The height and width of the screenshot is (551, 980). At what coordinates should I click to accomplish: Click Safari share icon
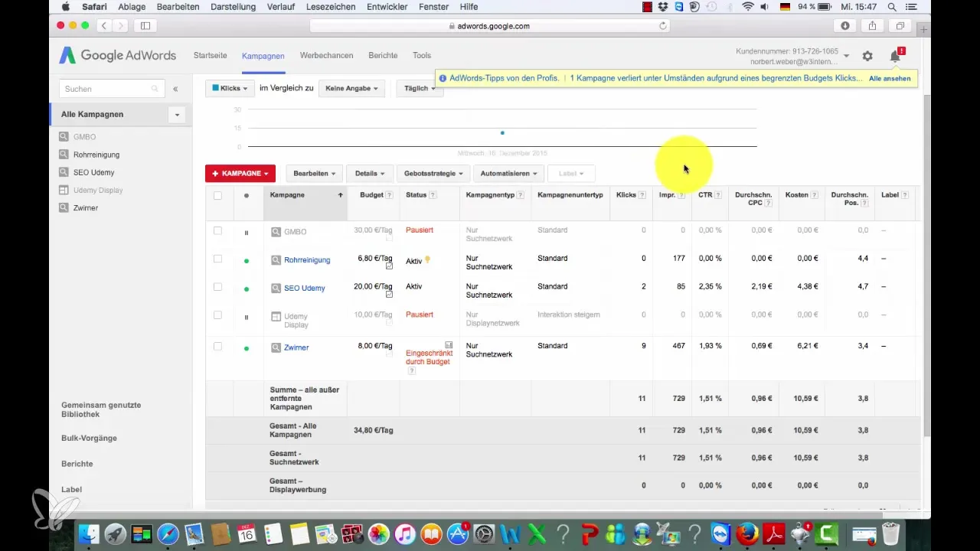[872, 25]
